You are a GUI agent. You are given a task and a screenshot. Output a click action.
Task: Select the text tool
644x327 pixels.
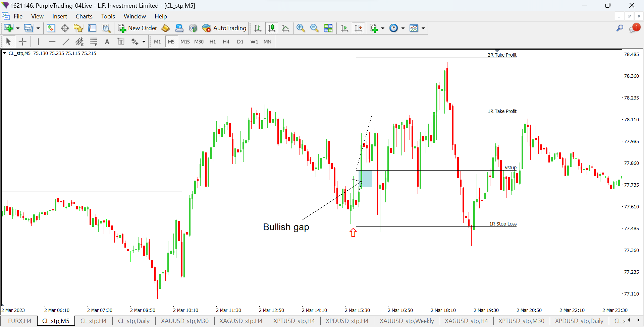pos(107,42)
